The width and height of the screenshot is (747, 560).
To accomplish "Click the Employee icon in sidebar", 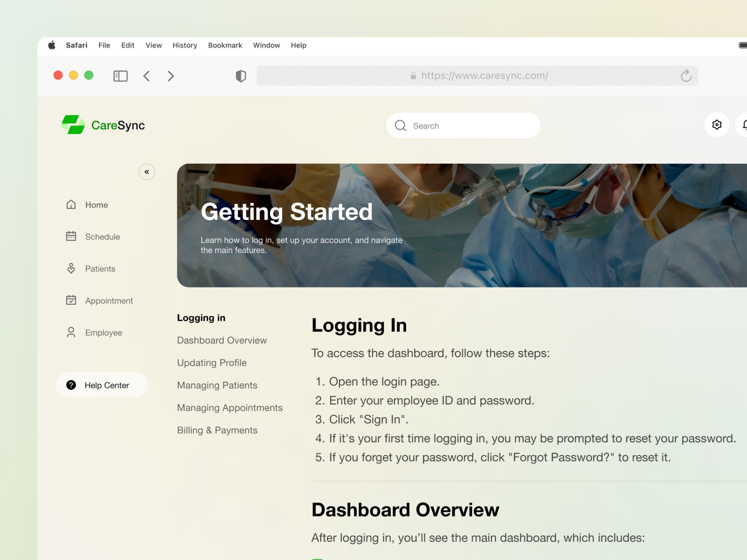I will (x=71, y=332).
